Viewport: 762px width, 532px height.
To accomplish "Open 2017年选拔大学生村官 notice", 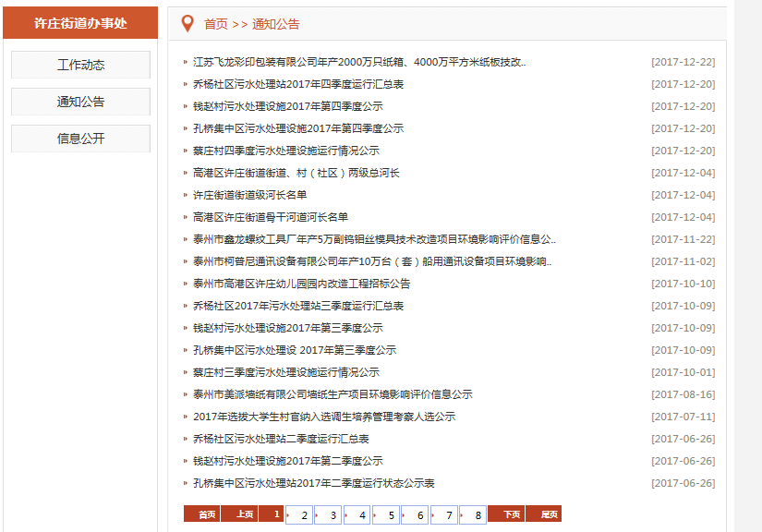I will 324,417.
